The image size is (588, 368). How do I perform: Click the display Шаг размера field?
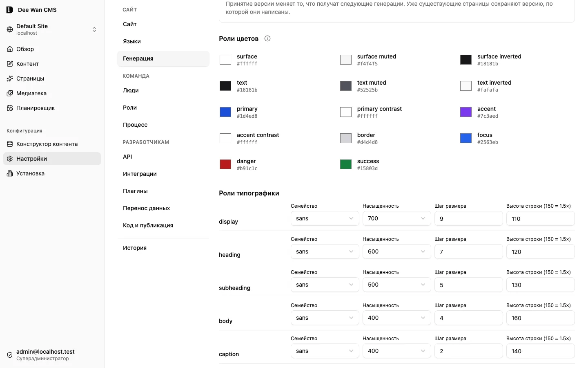click(469, 218)
